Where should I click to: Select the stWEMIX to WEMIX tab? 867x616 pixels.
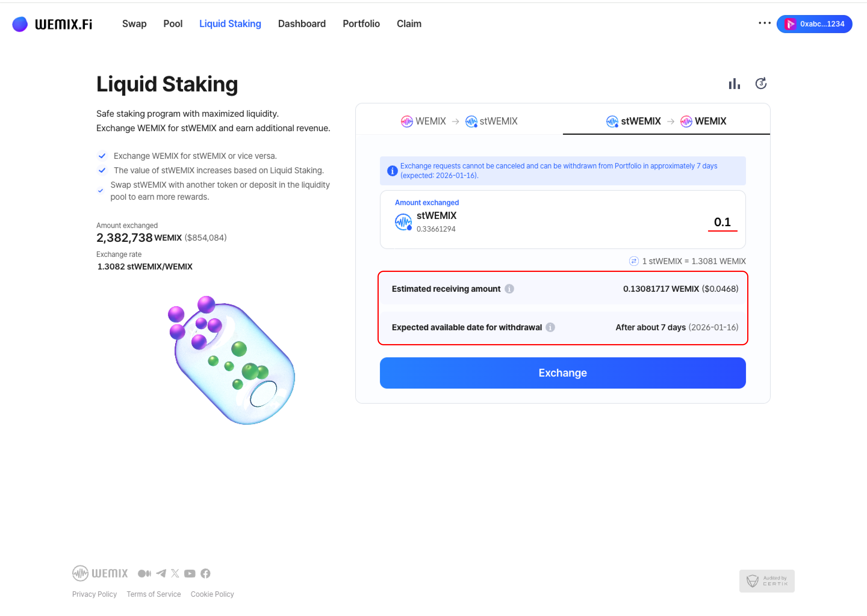[x=666, y=121]
